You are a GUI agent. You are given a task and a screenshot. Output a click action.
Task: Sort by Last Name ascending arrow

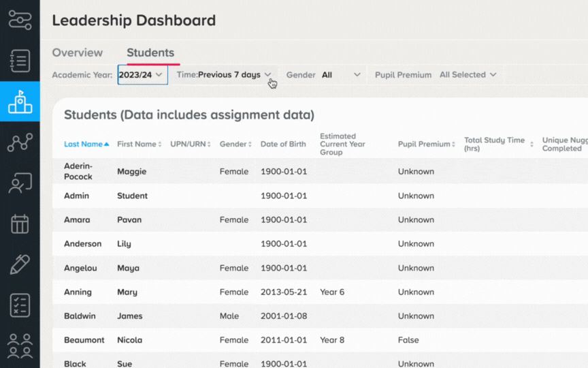pyautogui.click(x=106, y=144)
